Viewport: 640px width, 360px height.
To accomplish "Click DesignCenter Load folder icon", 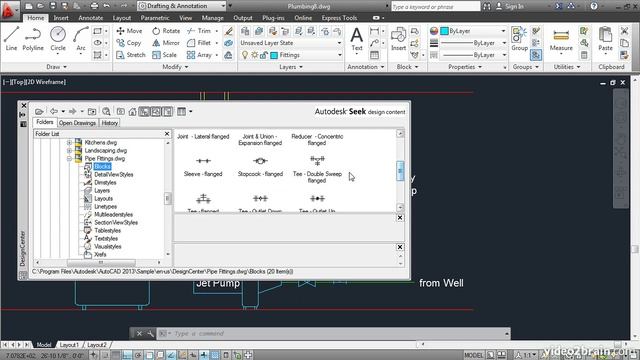I will [39, 111].
